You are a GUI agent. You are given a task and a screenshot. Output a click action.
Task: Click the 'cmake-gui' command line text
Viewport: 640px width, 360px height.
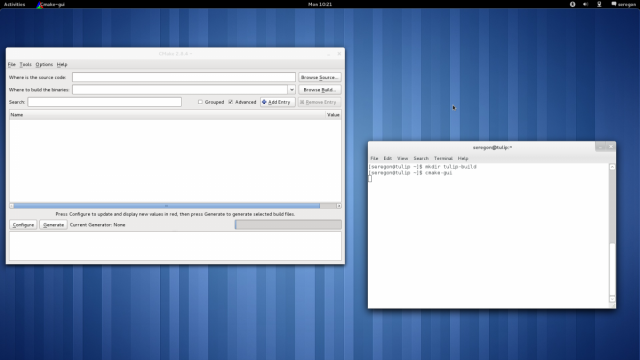438,173
